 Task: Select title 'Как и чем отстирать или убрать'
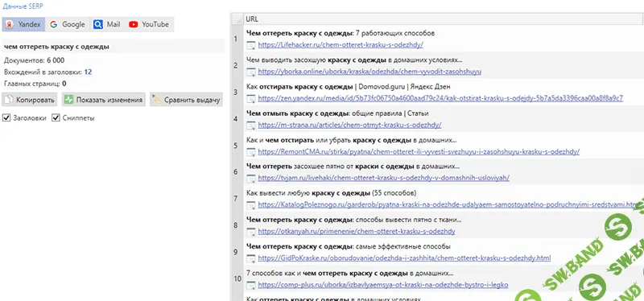(352, 140)
